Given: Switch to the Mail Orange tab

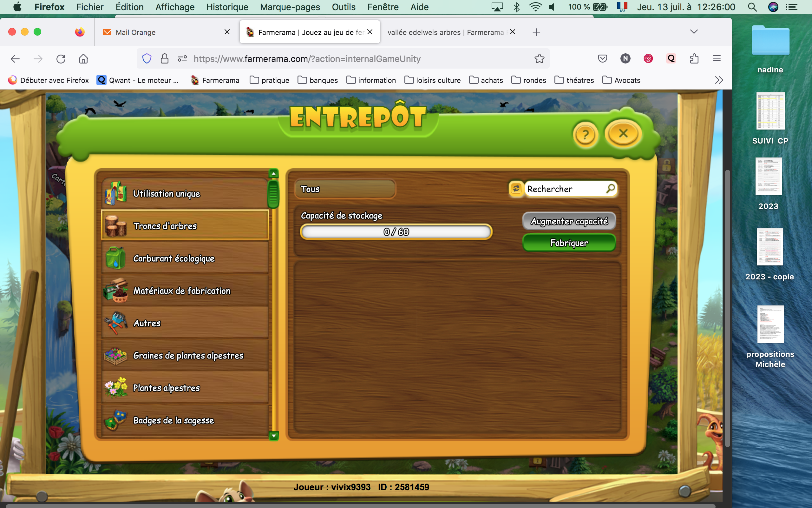Looking at the screenshot, I should [x=167, y=32].
